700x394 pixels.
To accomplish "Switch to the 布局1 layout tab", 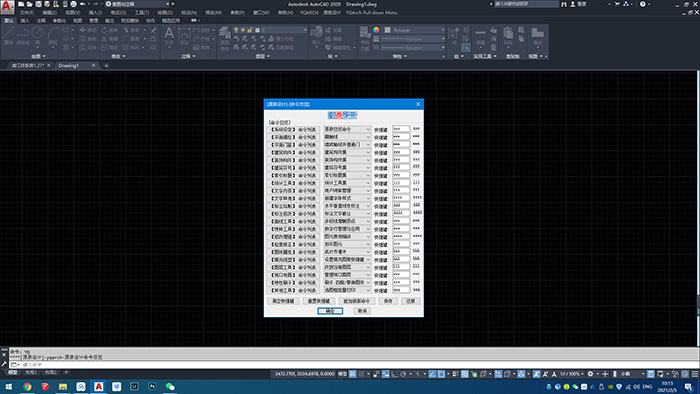I will [x=31, y=372].
